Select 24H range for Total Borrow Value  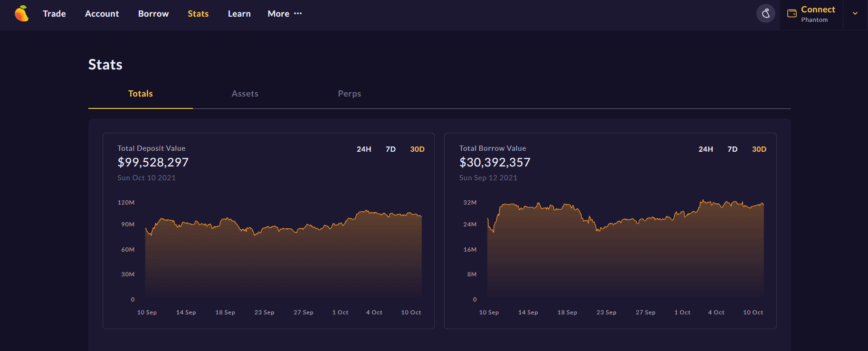pyautogui.click(x=706, y=149)
